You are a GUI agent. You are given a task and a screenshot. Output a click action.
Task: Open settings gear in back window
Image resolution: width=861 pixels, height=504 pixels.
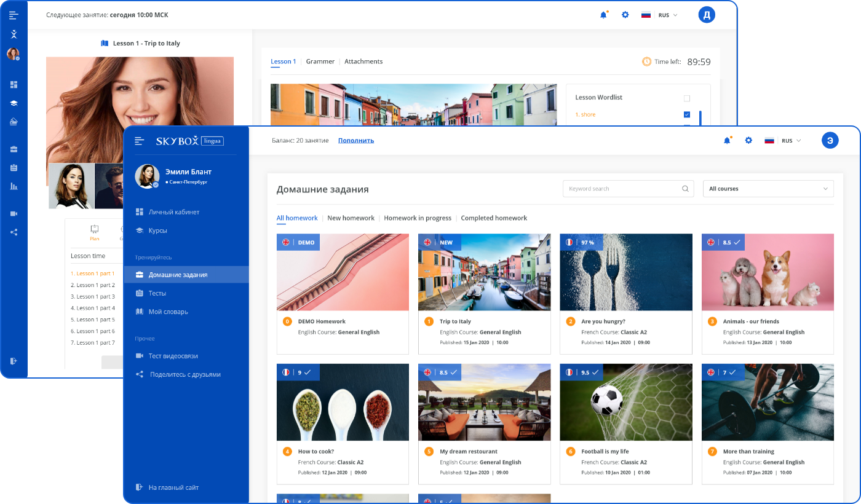point(625,15)
